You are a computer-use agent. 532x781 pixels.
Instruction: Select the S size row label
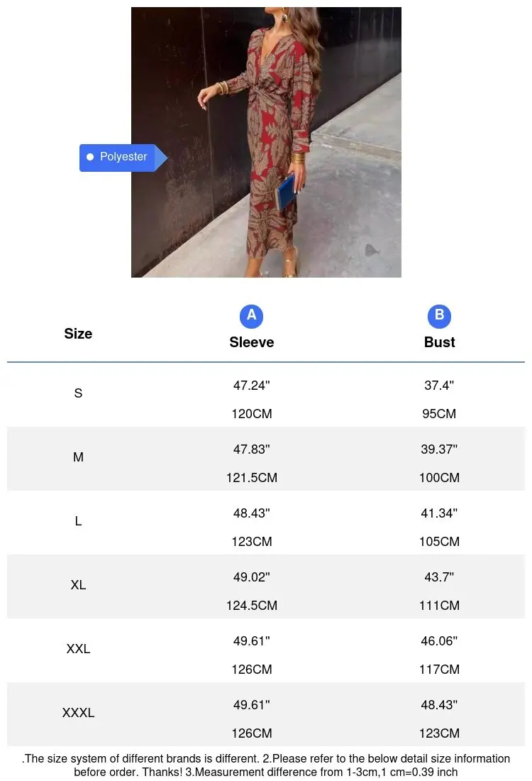pyautogui.click(x=78, y=393)
